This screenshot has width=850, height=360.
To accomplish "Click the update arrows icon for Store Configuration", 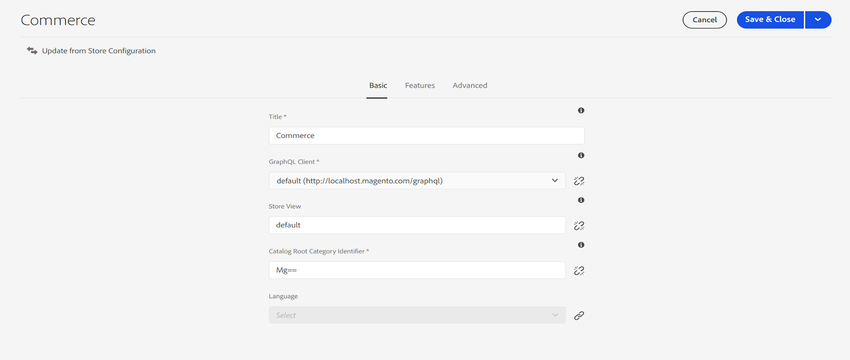I will click(32, 50).
